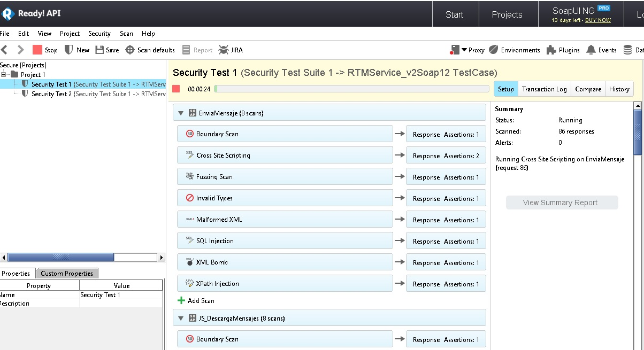Open the Security menu
Image resolution: width=644 pixels, height=350 pixels.
click(99, 34)
